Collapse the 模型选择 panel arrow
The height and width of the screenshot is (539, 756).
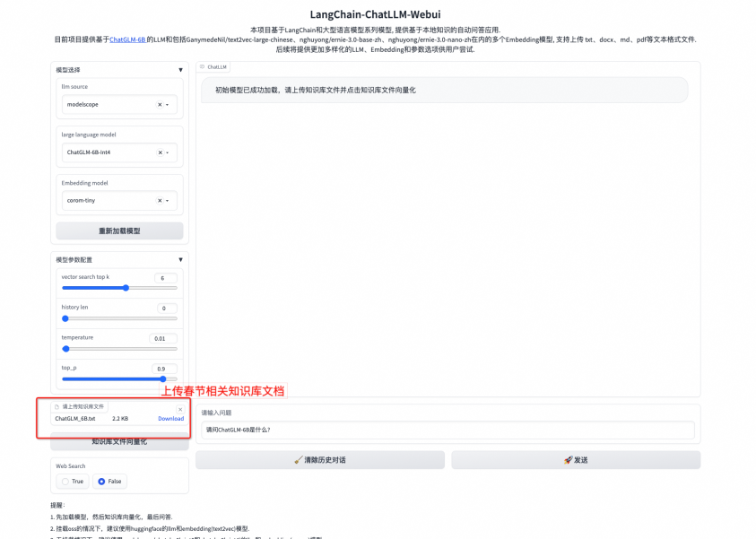pos(180,70)
